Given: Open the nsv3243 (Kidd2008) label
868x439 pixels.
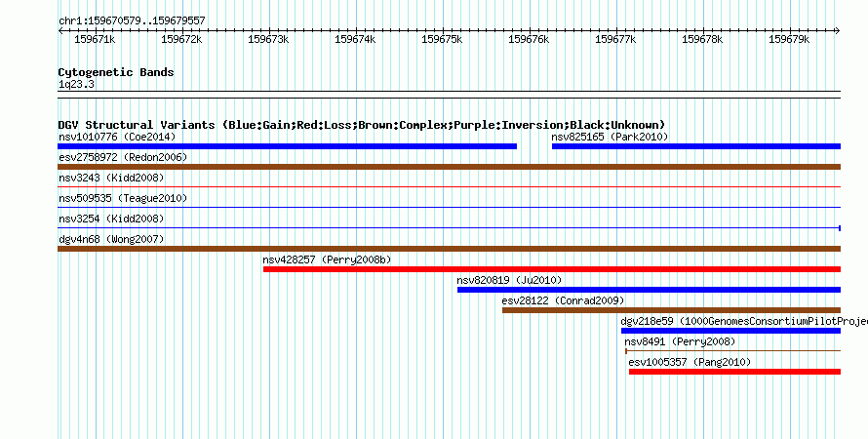Looking at the screenshot, I should [x=111, y=178].
